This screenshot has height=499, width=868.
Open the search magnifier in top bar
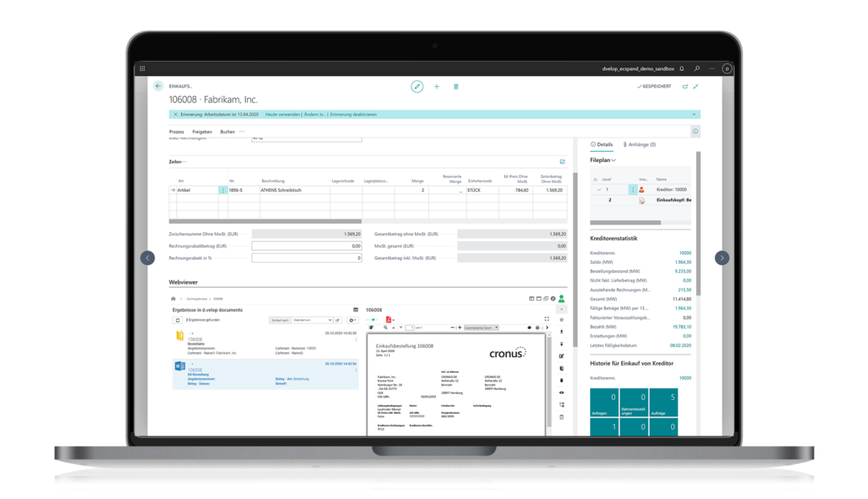(x=697, y=68)
